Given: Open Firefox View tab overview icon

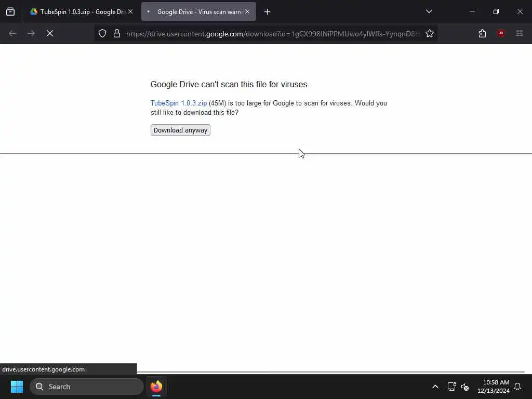Looking at the screenshot, I should [10, 12].
